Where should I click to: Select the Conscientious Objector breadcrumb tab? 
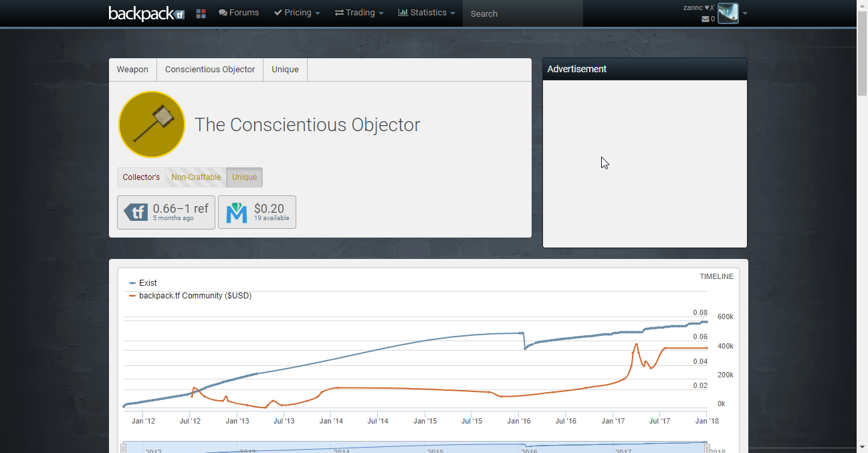(x=210, y=70)
